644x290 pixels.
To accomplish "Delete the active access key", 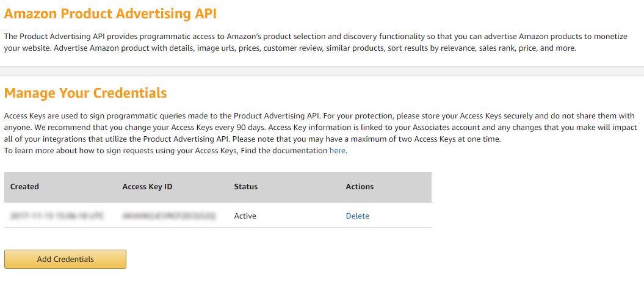I will click(x=357, y=216).
